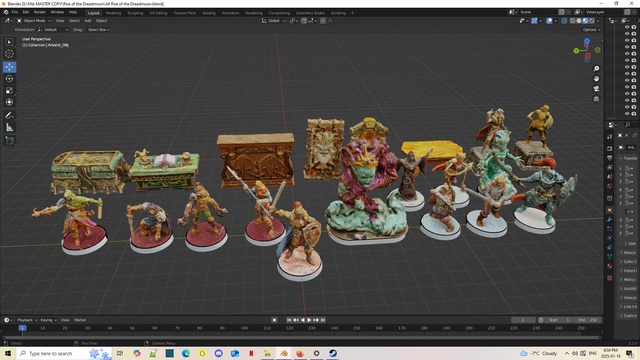Open the Object Mode dropdown
Screen dimensions: 640x360
coord(34,21)
